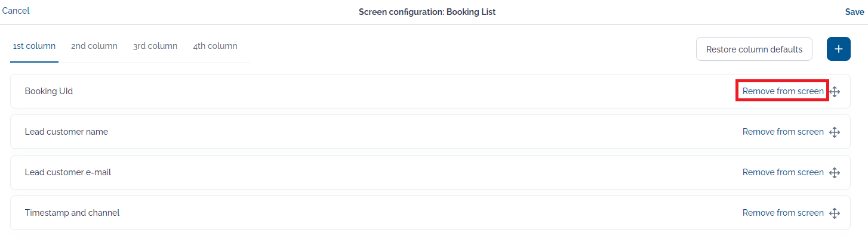
Task: Remove Booking UId from screen
Action: [783, 91]
